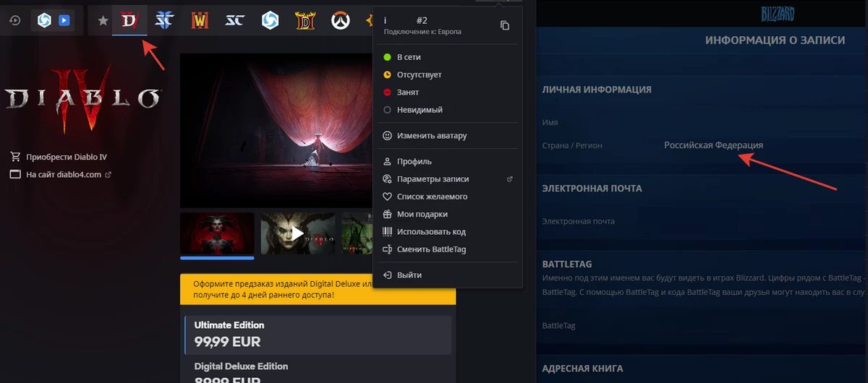Screen dimensions: 868x383
Task: Click the yellow pre-order Digital Deluxe banner
Action: tap(318, 290)
